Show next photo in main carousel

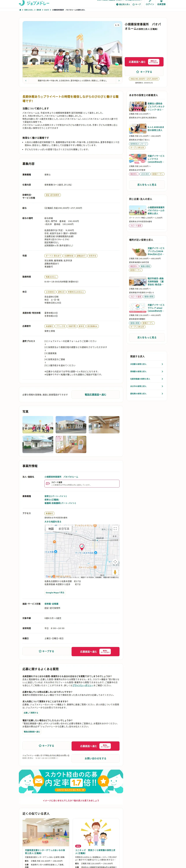coord(119,81)
